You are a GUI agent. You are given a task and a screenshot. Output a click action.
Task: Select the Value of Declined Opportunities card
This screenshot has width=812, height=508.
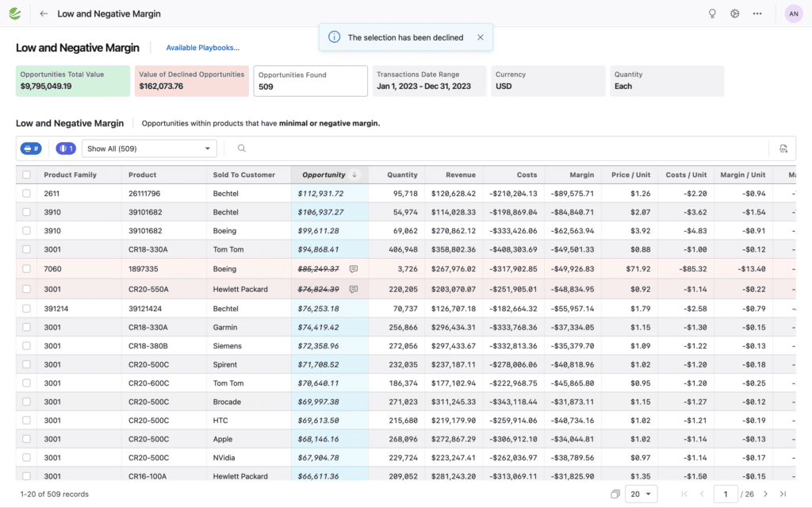click(192, 80)
